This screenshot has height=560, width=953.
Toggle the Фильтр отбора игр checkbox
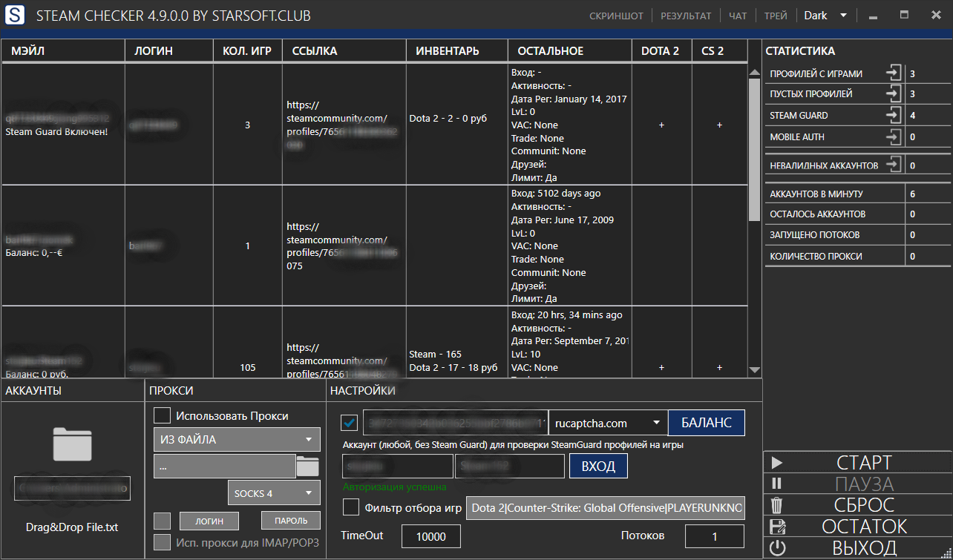351,508
